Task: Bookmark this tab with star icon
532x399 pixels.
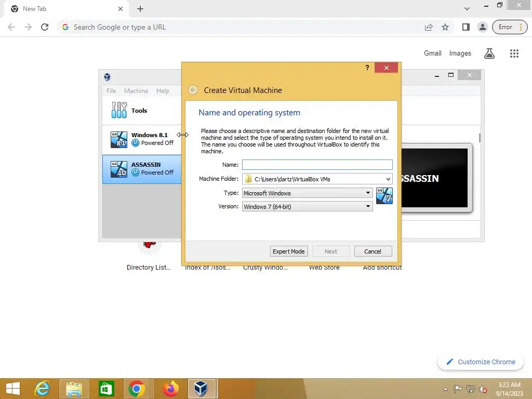Action: pos(445,27)
